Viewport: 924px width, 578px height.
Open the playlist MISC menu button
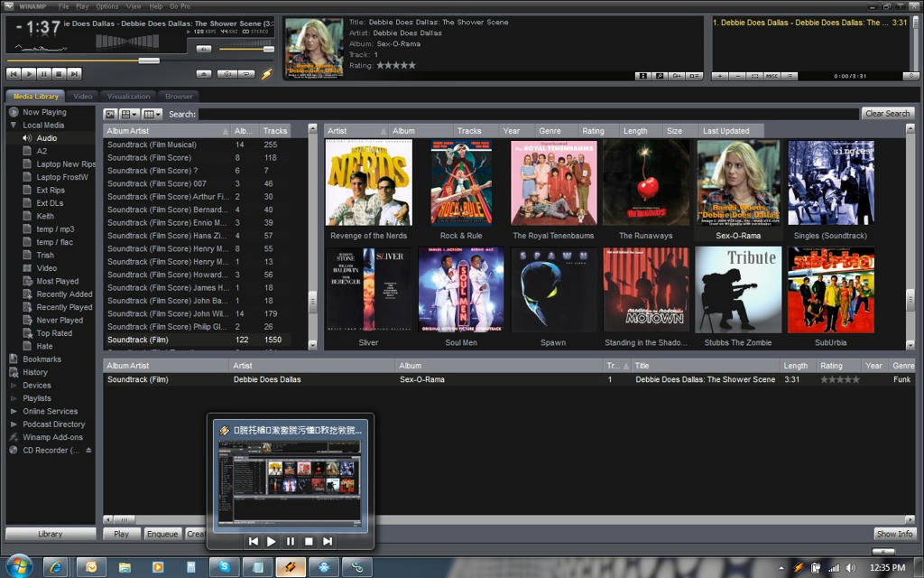pyautogui.click(x=772, y=76)
